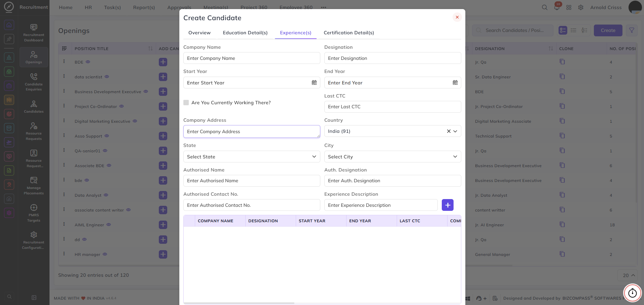View Business Development Executive via its eye icon
Viewport: 644px width, 305px height.
[146, 91]
